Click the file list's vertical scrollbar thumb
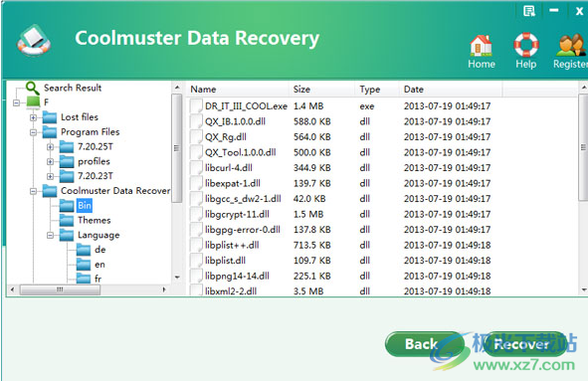This screenshot has width=588, height=381. 583,147
